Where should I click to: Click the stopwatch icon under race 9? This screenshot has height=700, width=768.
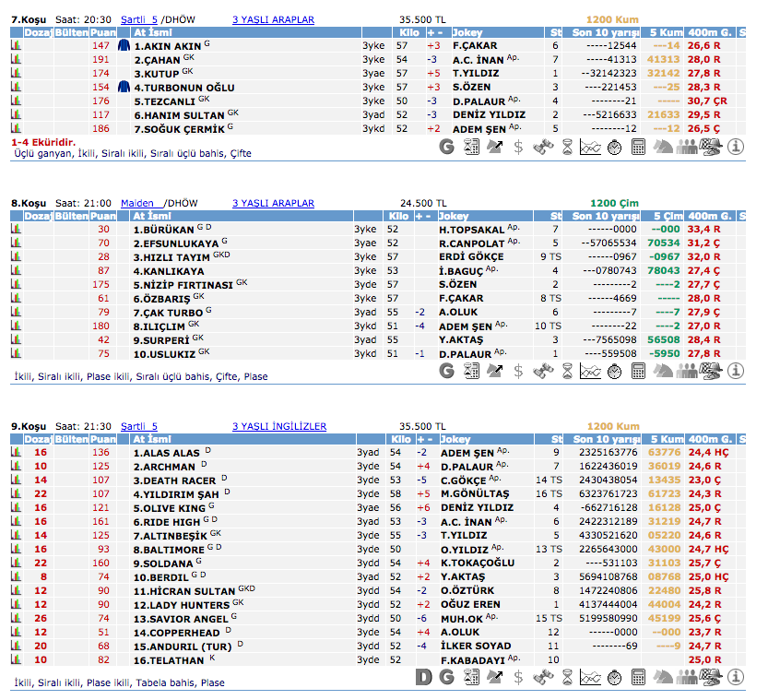pos(614,678)
